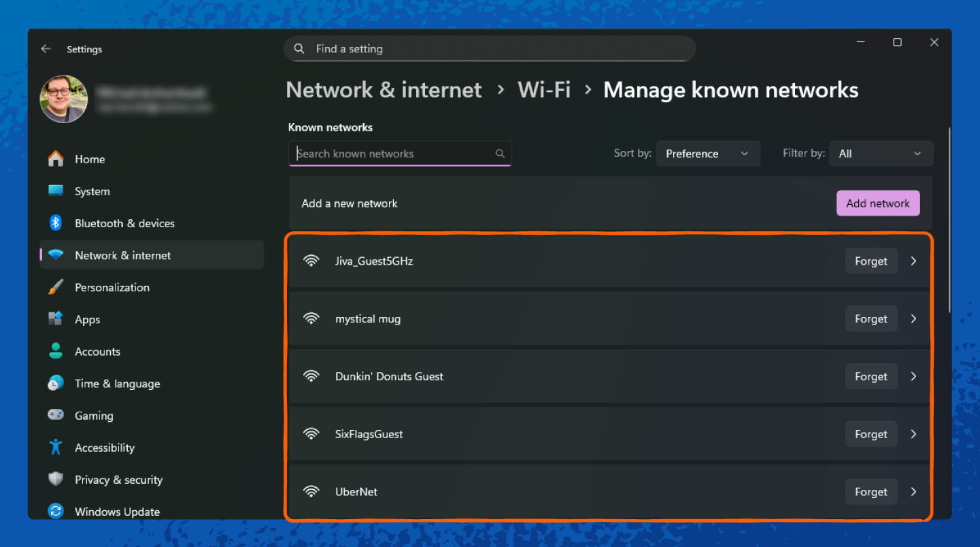Click the Personalization paintbrush icon

point(56,287)
